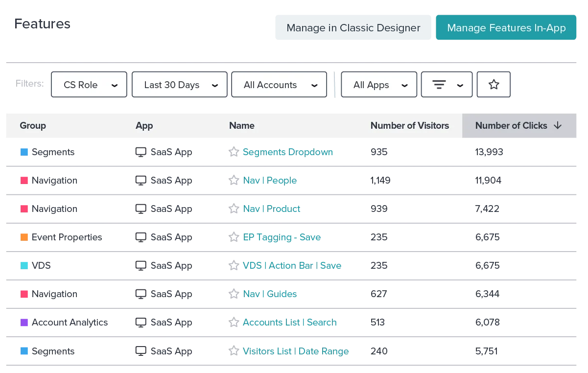Image resolution: width=588 pixels, height=373 pixels.
Task: Open the Last 30 Days date range dropdown
Action: [180, 85]
